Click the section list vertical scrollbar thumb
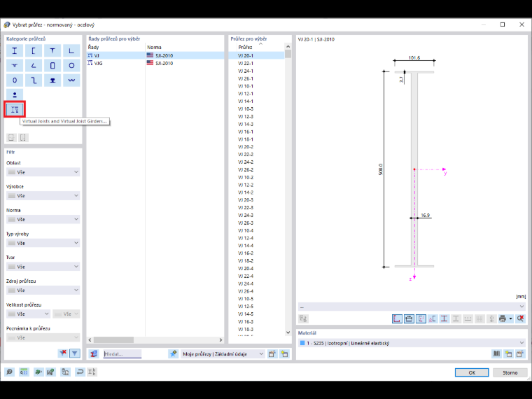Viewport: 532px width, 399px height. [288, 54]
